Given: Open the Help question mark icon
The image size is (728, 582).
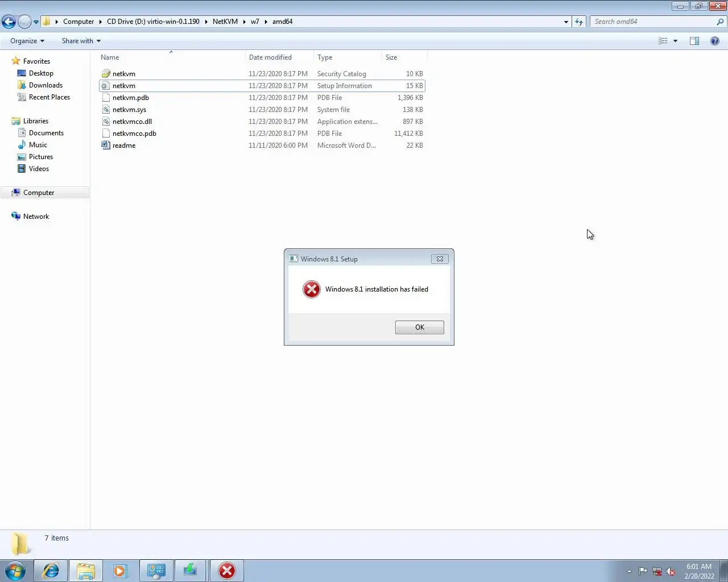Looking at the screenshot, I should (x=715, y=41).
